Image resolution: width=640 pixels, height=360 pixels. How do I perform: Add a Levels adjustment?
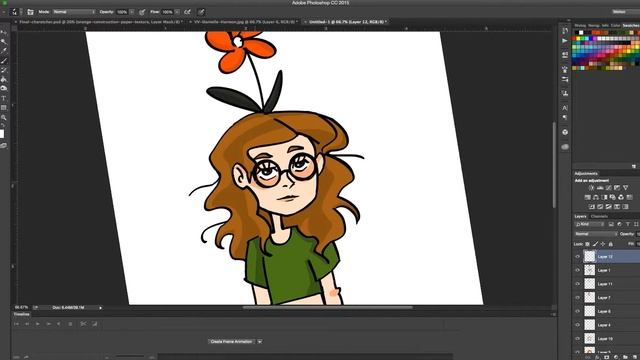click(x=600, y=188)
